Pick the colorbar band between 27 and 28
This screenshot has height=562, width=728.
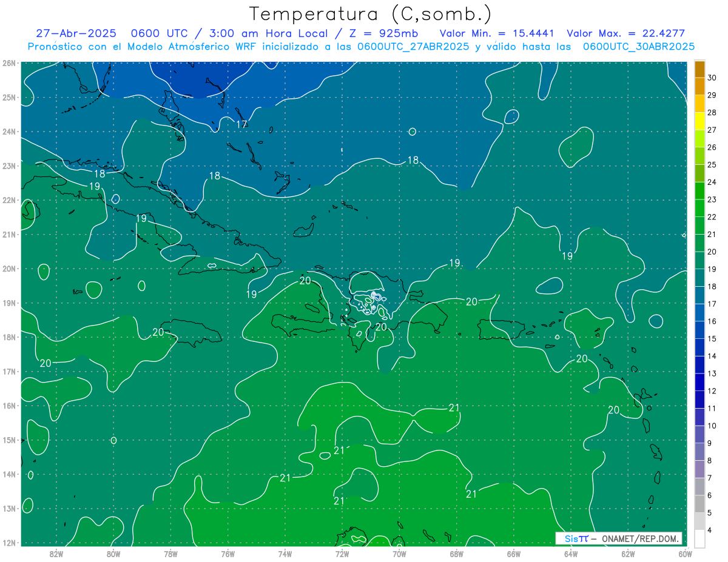(699, 121)
